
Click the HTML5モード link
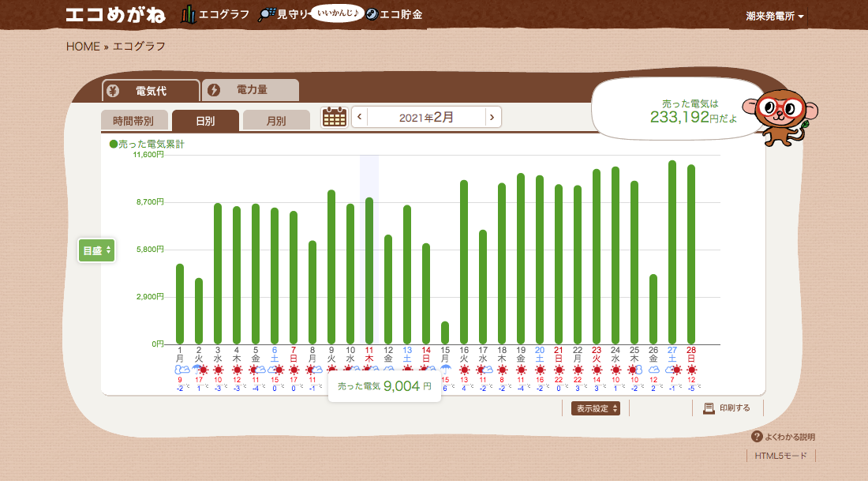(x=780, y=456)
